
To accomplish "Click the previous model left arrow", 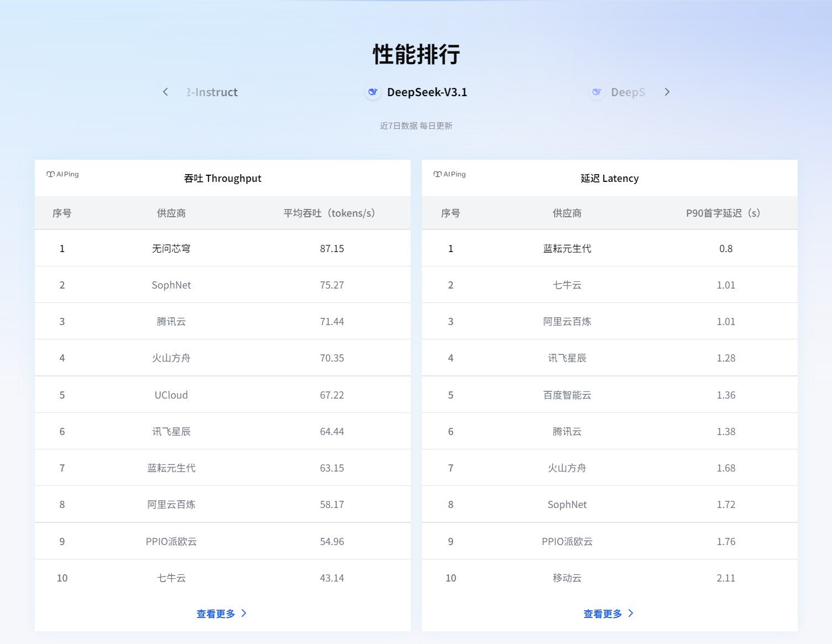I will pos(165,92).
